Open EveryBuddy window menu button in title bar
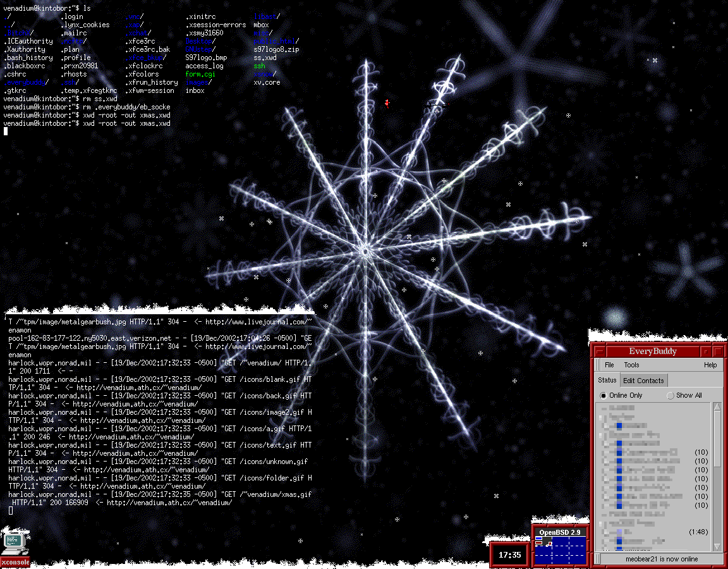The height and width of the screenshot is (569, 728). [x=600, y=352]
